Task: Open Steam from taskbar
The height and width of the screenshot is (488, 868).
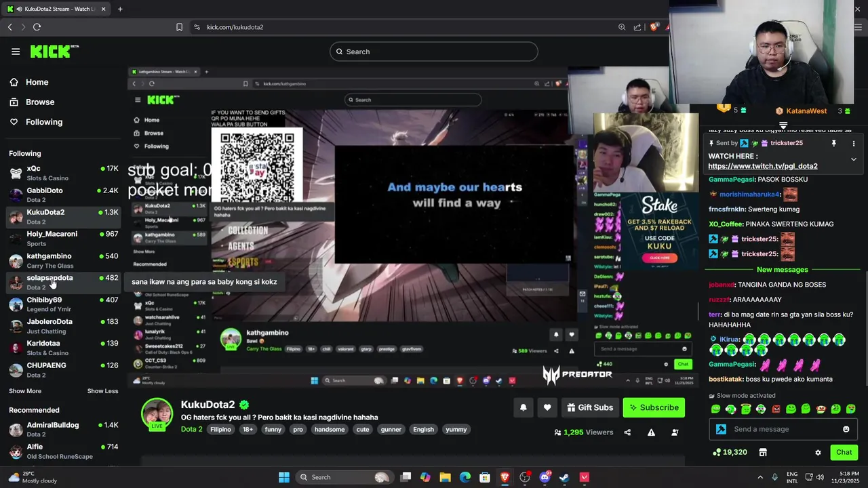Action: [x=564, y=477]
